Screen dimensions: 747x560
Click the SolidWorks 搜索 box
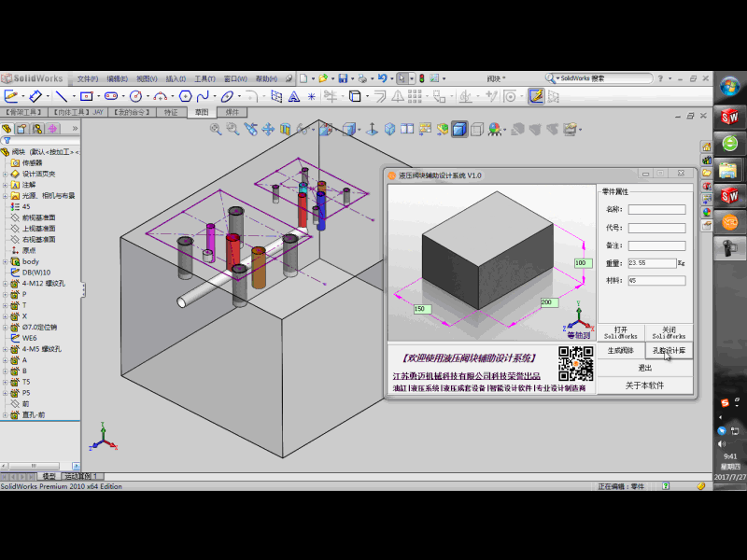[x=599, y=78]
